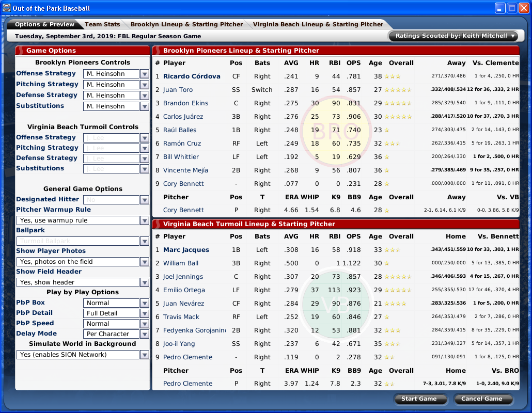Switch to the Team Stats tab
Screen dimensions: 532x413
(x=102, y=24)
